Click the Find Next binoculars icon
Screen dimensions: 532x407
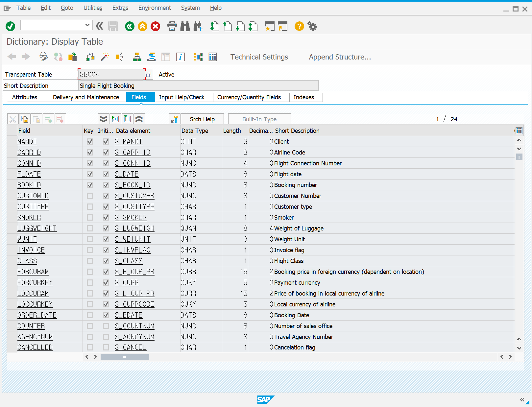pyautogui.click(x=198, y=26)
